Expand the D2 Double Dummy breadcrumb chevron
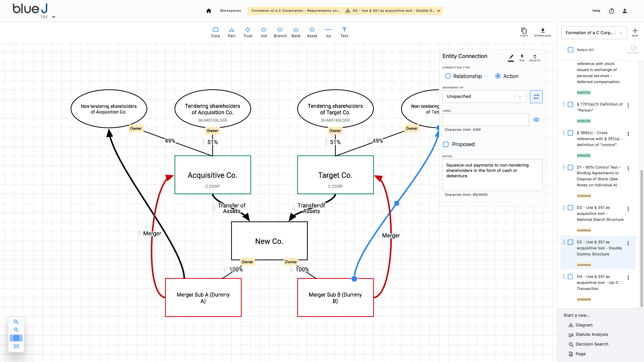 [438, 10]
